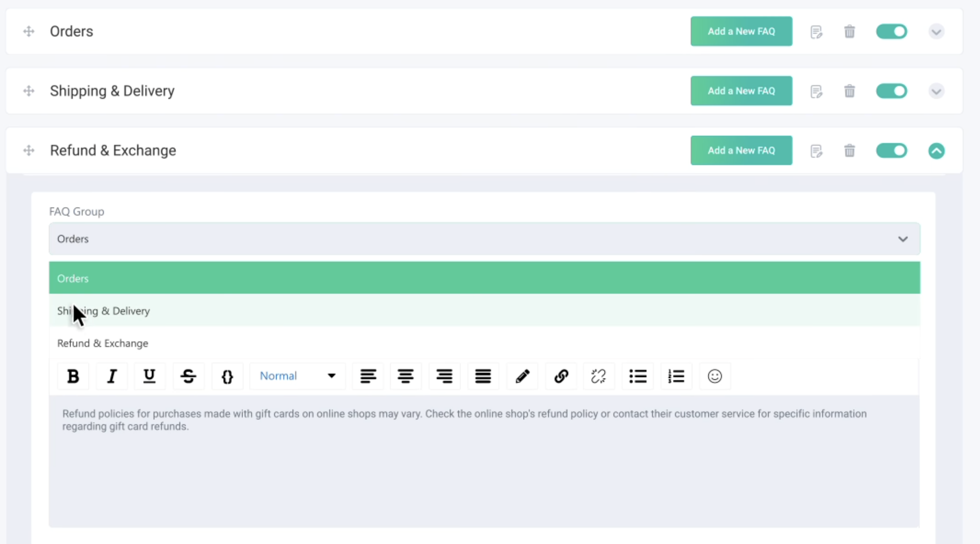The width and height of the screenshot is (980, 544).
Task: Edit the Refund & Exchange group
Action: coord(816,151)
